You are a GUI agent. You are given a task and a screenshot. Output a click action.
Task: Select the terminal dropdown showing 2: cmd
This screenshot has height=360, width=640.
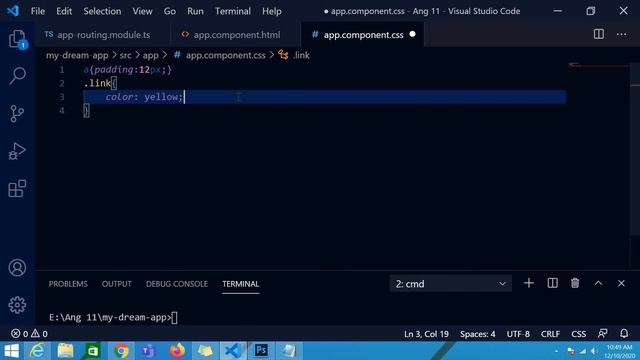tap(450, 284)
